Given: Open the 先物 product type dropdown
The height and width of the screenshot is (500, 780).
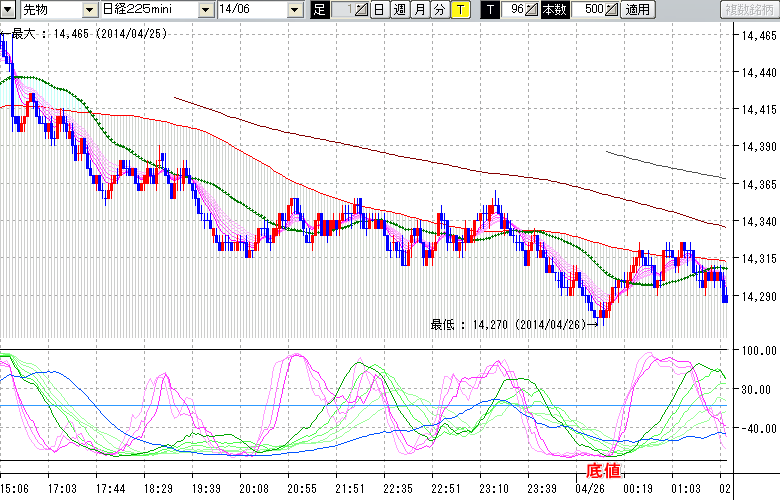Looking at the screenshot, I should point(90,10).
